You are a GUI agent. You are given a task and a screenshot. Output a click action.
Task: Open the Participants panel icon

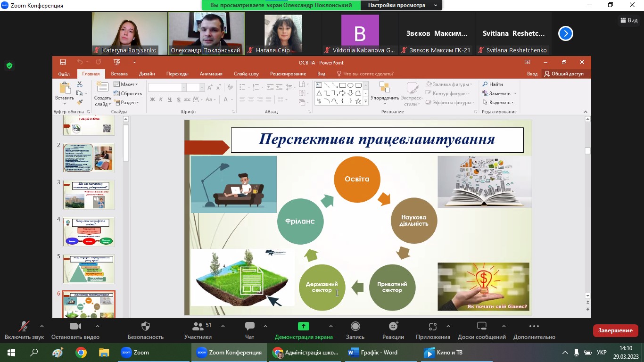point(198,327)
